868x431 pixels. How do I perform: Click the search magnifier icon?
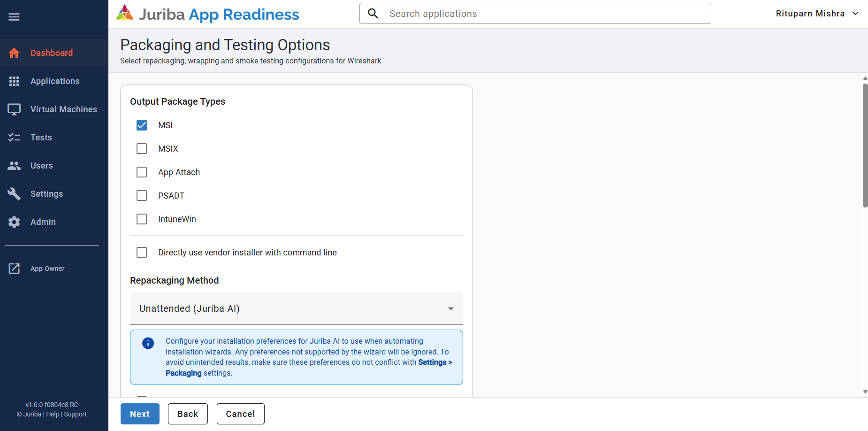click(x=373, y=14)
